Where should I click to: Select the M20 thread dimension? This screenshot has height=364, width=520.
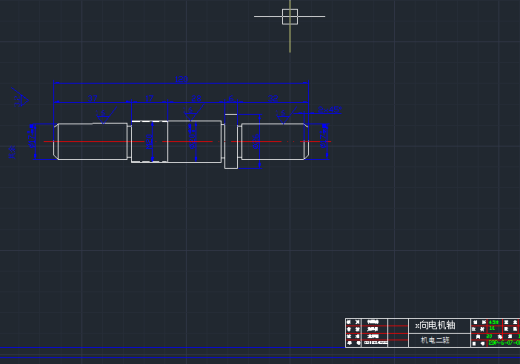(149, 141)
